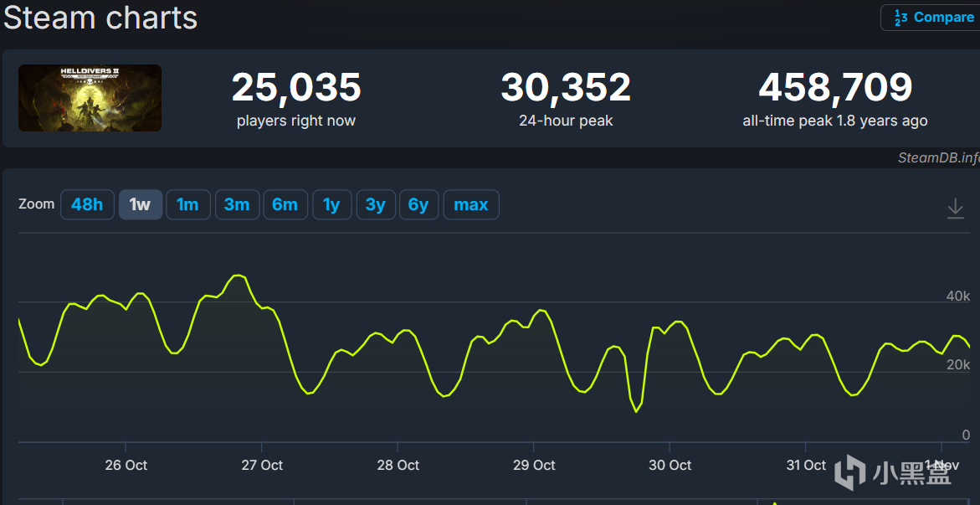Screen dimensions: 980x505
Task: Choose the 6y zoom option
Action: point(418,204)
